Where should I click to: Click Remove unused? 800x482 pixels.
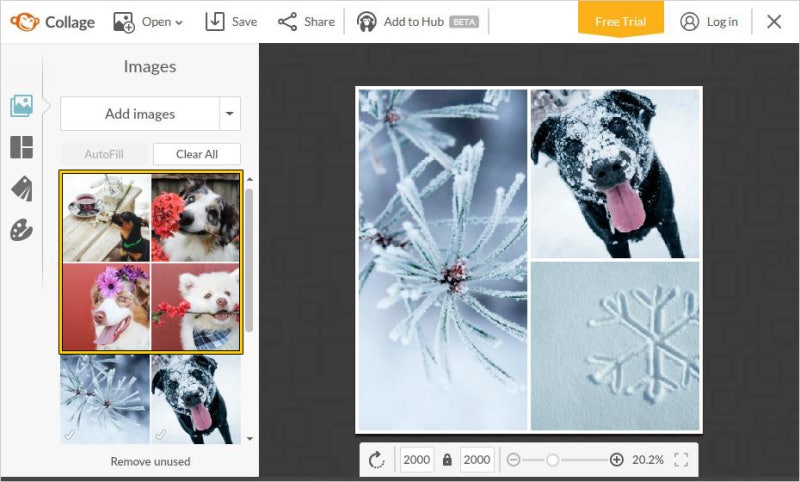151,461
